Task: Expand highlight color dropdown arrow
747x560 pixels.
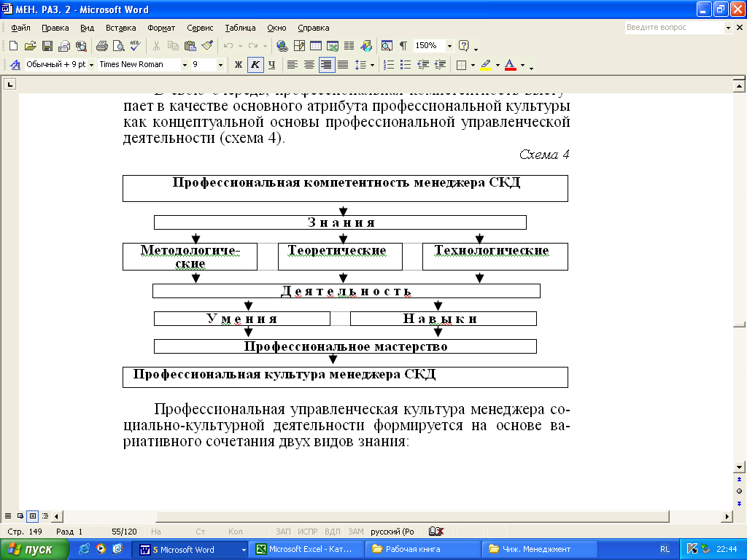Action: pos(498,65)
